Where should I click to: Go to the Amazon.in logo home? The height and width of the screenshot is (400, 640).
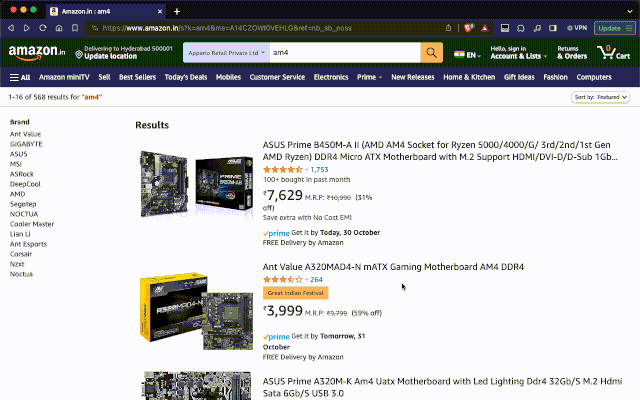click(37, 53)
